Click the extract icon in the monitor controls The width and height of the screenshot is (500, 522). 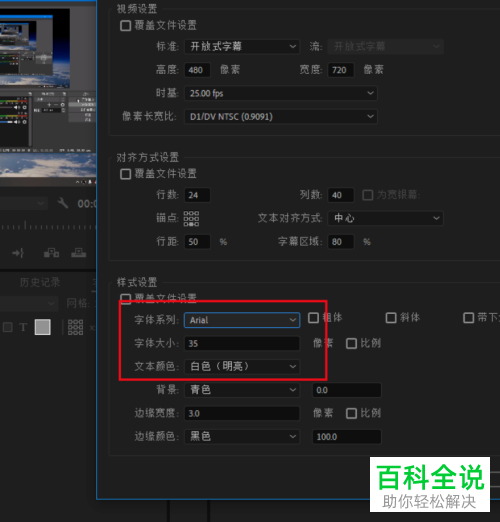tap(79, 253)
